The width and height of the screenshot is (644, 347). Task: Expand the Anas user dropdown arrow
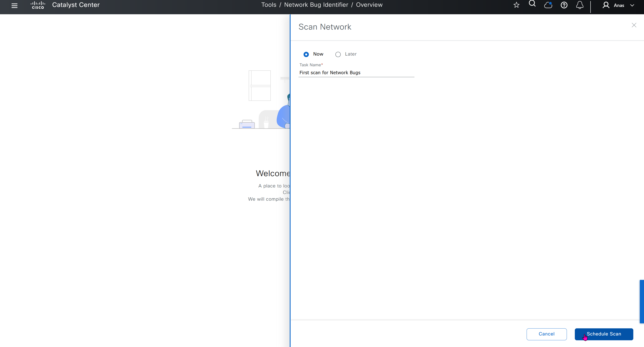[x=632, y=5]
